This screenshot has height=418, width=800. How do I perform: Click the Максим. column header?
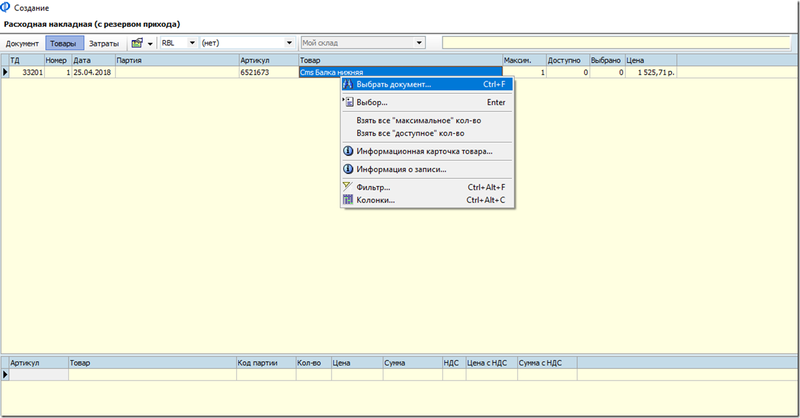(x=524, y=60)
